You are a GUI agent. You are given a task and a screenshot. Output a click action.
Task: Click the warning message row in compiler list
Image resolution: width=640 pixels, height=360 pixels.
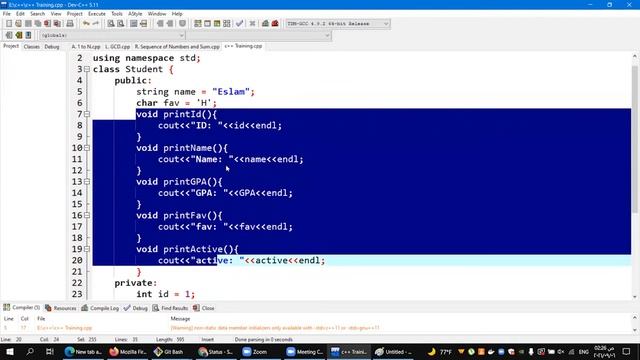pos(317,328)
